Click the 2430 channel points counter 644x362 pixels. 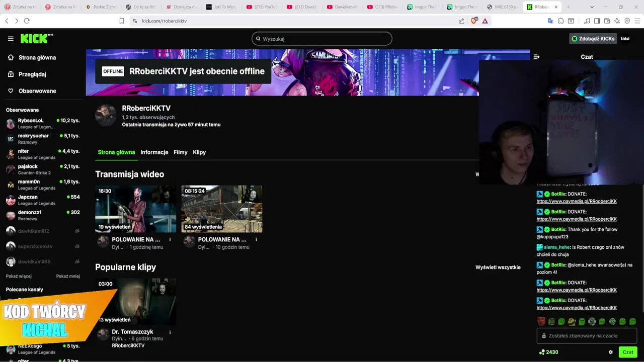tap(548, 352)
